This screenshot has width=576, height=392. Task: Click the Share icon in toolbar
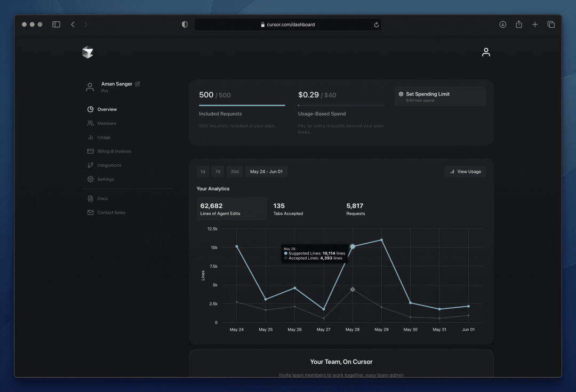[519, 24]
